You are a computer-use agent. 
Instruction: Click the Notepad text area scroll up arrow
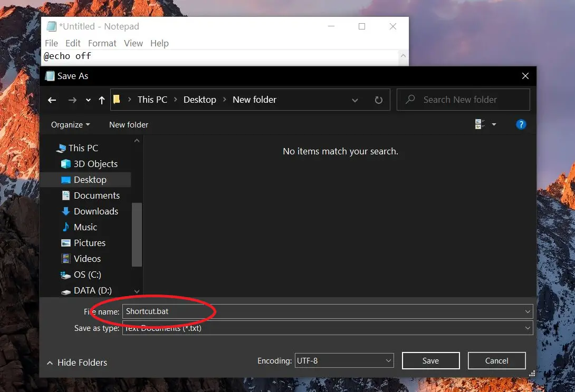point(403,56)
